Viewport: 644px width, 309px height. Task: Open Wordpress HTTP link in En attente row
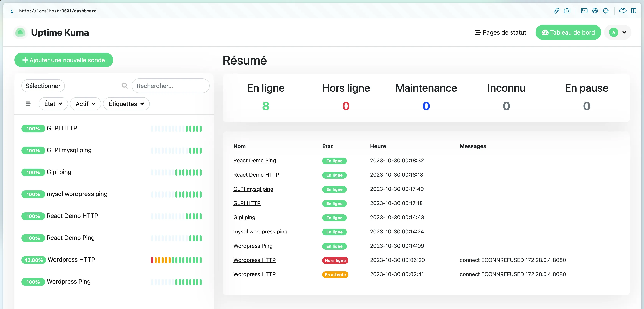(254, 274)
